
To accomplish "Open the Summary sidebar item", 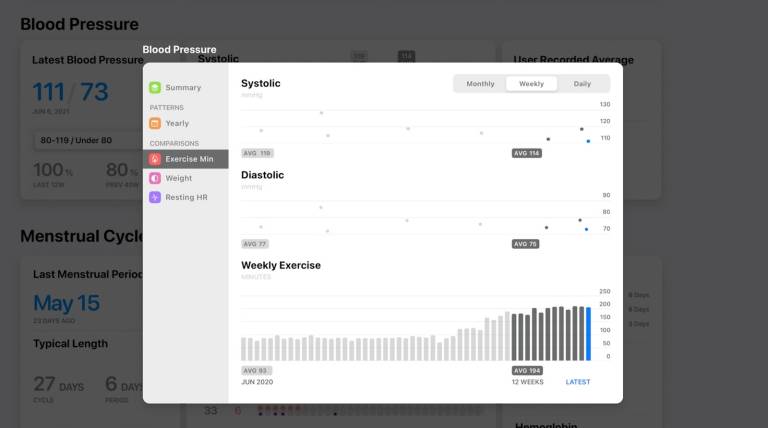I will (x=186, y=88).
